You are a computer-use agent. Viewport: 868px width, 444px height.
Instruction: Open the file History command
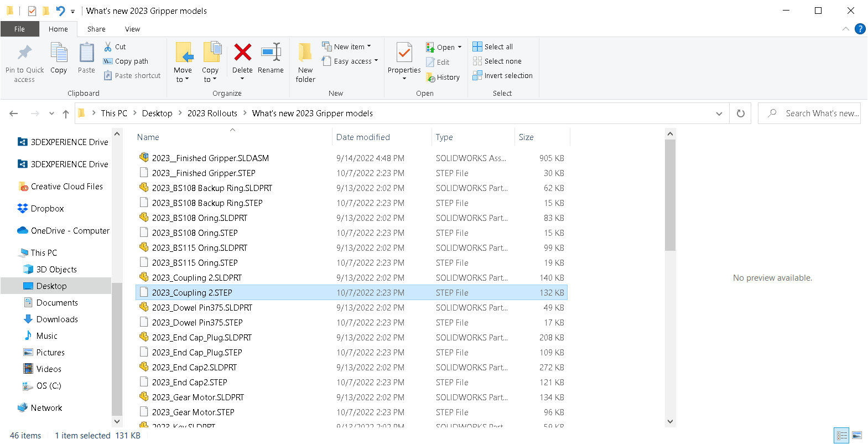pos(443,78)
